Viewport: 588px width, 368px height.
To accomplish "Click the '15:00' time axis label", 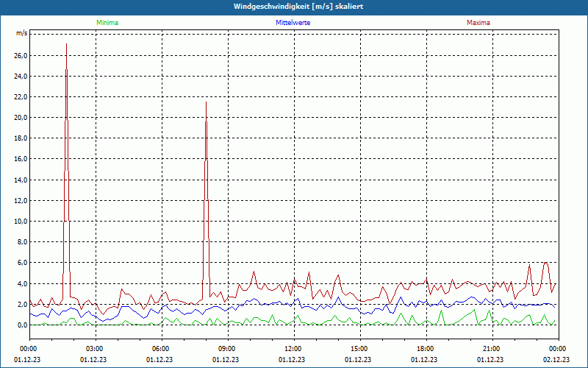I will point(360,349).
